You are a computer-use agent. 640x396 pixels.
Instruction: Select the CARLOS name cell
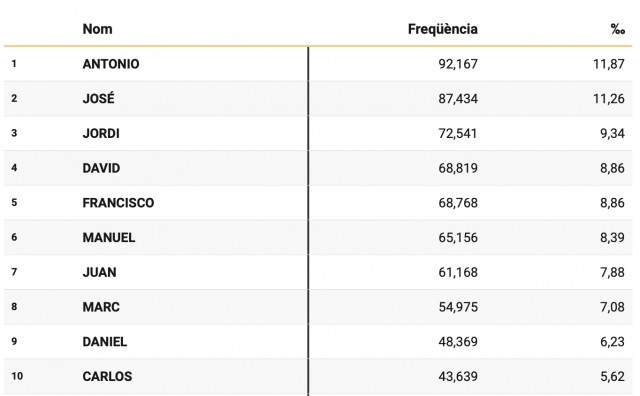point(107,376)
